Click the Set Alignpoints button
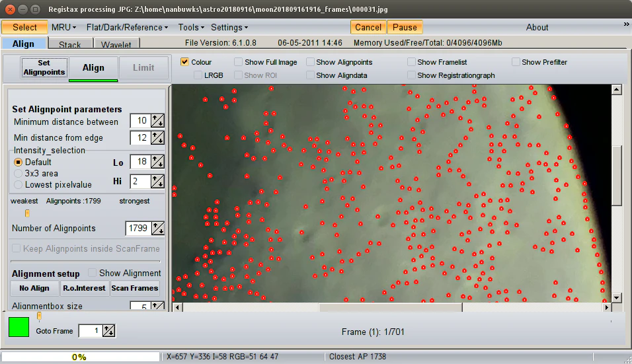The height and width of the screenshot is (364, 632). [x=44, y=67]
